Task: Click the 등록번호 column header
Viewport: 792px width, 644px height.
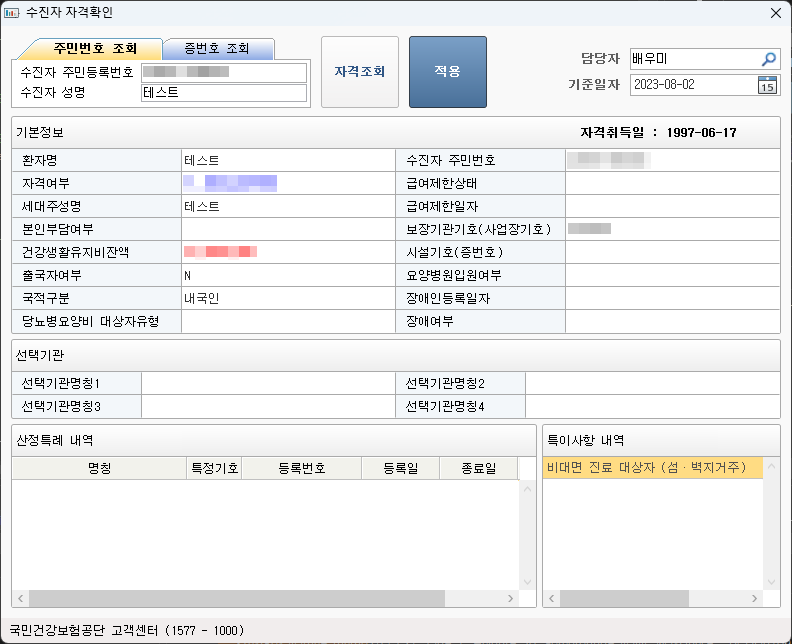Action: [x=300, y=468]
